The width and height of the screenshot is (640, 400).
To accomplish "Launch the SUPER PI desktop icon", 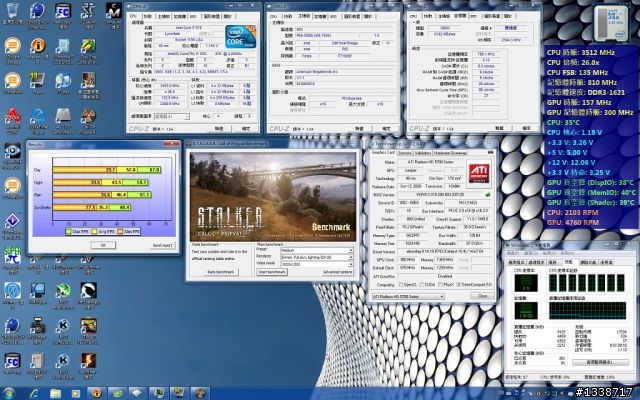I will pyautogui.click(x=13, y=256).
